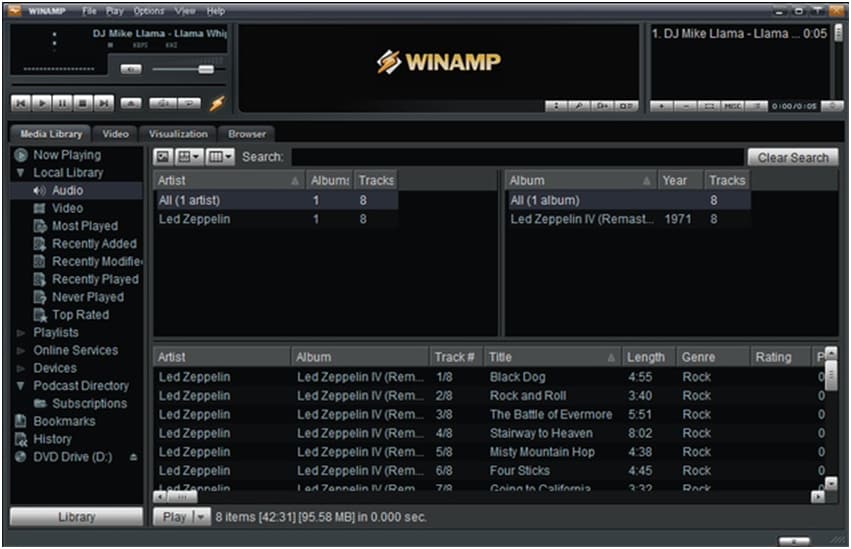
Task: Click the Play button in player controls
Action: pyautogui.click(x=41, y=103)
